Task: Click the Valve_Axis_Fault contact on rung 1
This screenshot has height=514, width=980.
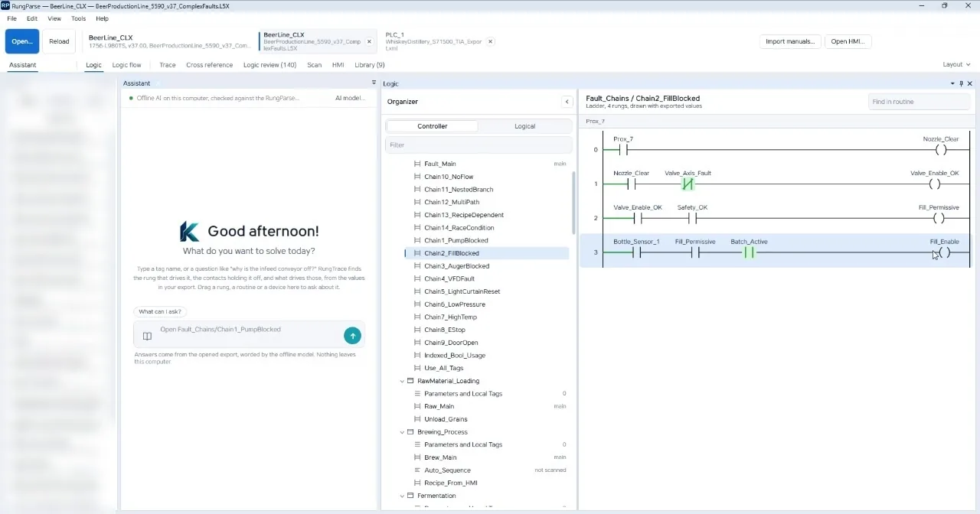Action: click(687, 184)
